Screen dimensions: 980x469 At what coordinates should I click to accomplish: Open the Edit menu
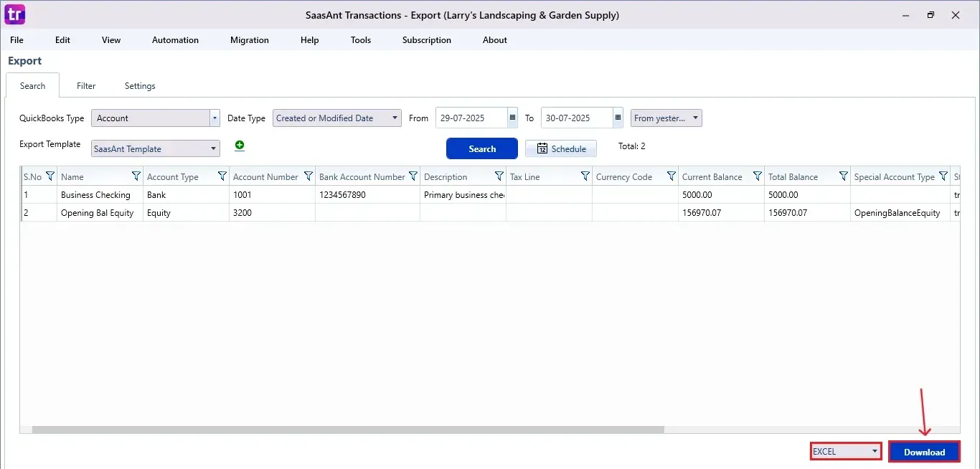click(63, 40)
